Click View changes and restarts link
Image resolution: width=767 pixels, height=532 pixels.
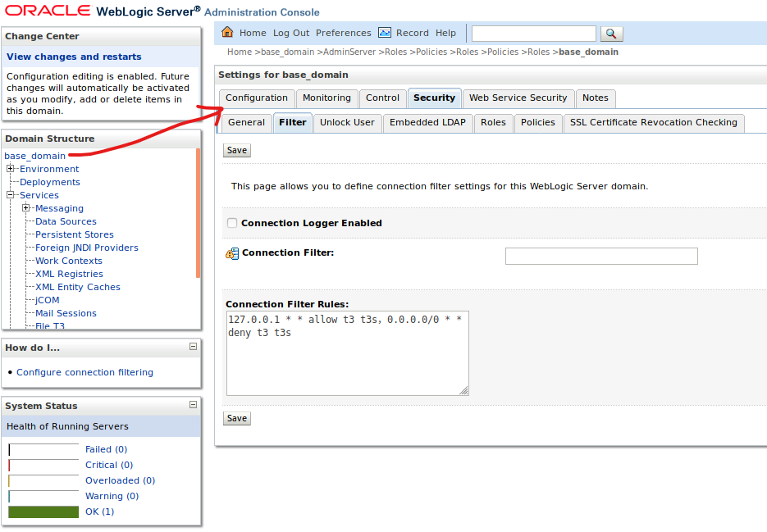point(74,57)
